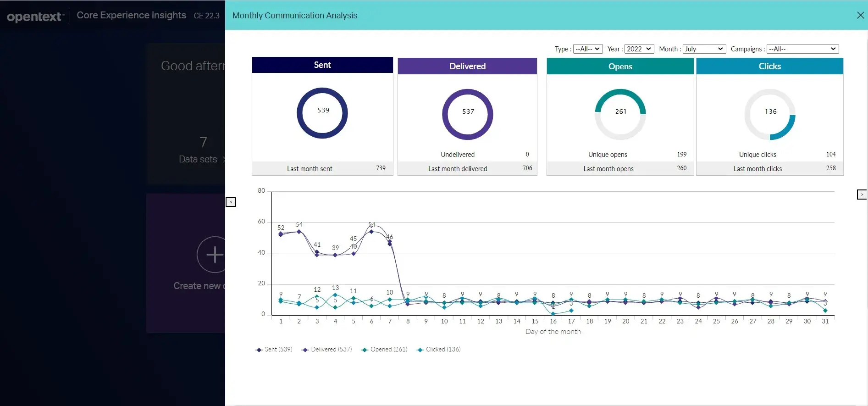This screenshot has height=406, width=868.
Task: Click the next arrow right of chart
Action: (x=862, y=195)
